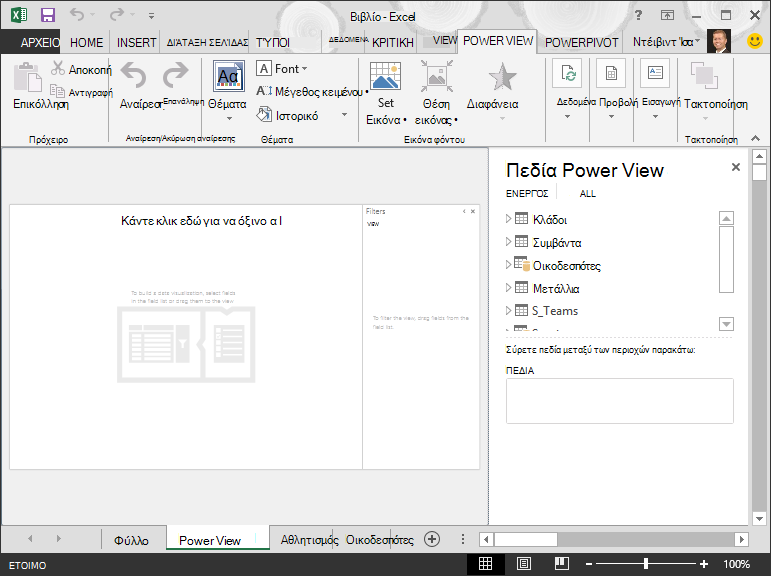Open the VIEW ribbon tab
The image size is (771, 576).
coord(445,40)
